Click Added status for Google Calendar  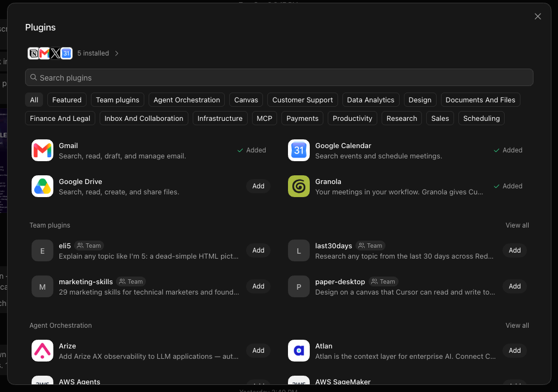point(508,150)
